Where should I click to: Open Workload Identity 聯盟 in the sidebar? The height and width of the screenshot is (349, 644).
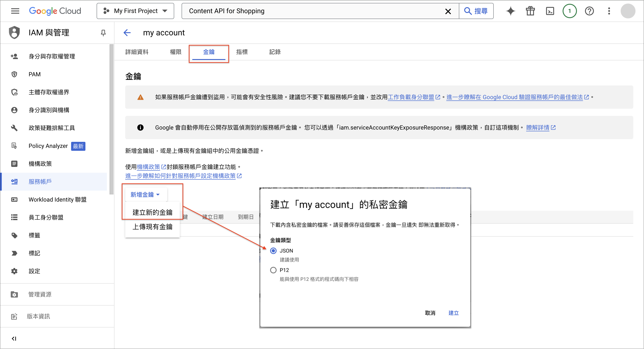(54, 199)
